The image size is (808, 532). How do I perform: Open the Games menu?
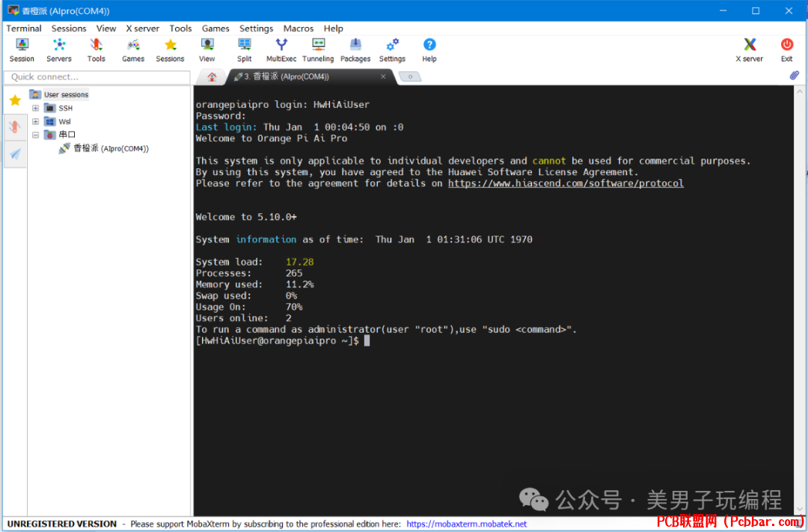[x=215, y=28]
